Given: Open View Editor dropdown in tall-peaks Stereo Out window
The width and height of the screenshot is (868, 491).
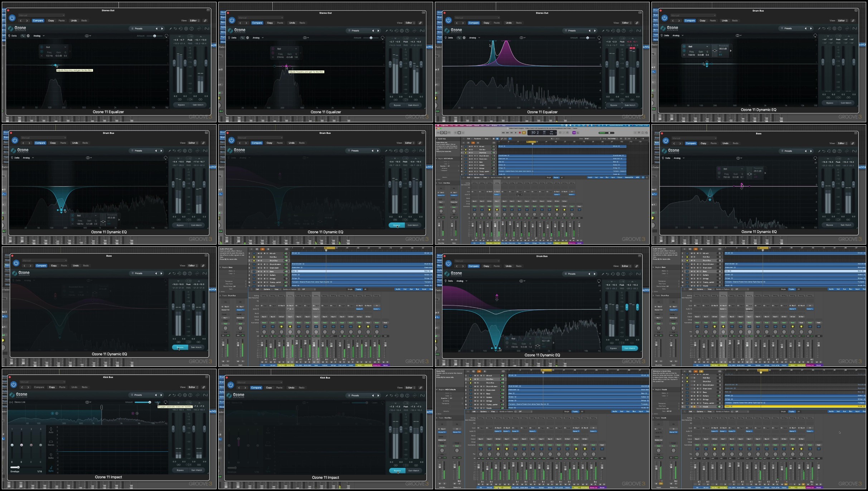Looking at the screenshot, I should [x=626, y=23].
